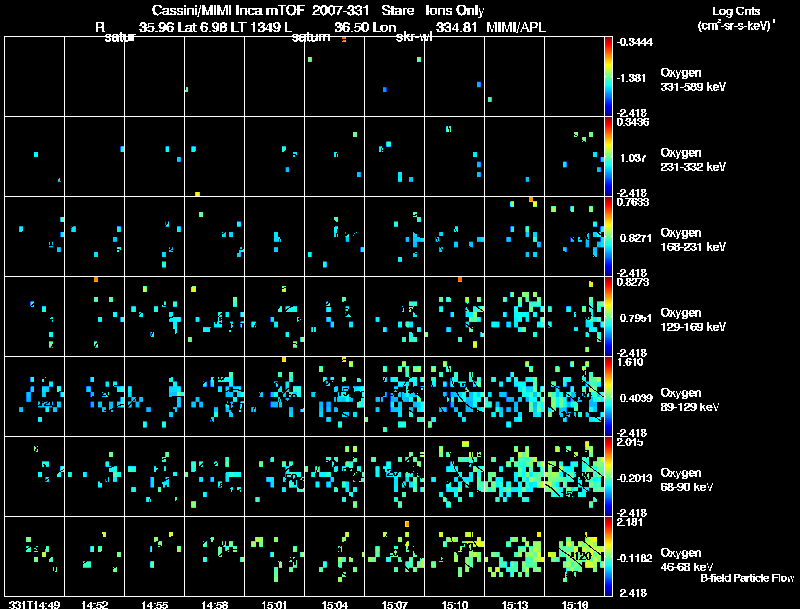The width and height of the screenshot is (800, 609).
Task: Select the 14:49 panel in Oxygen 89-129 keV row
Action: coord(34,396)
